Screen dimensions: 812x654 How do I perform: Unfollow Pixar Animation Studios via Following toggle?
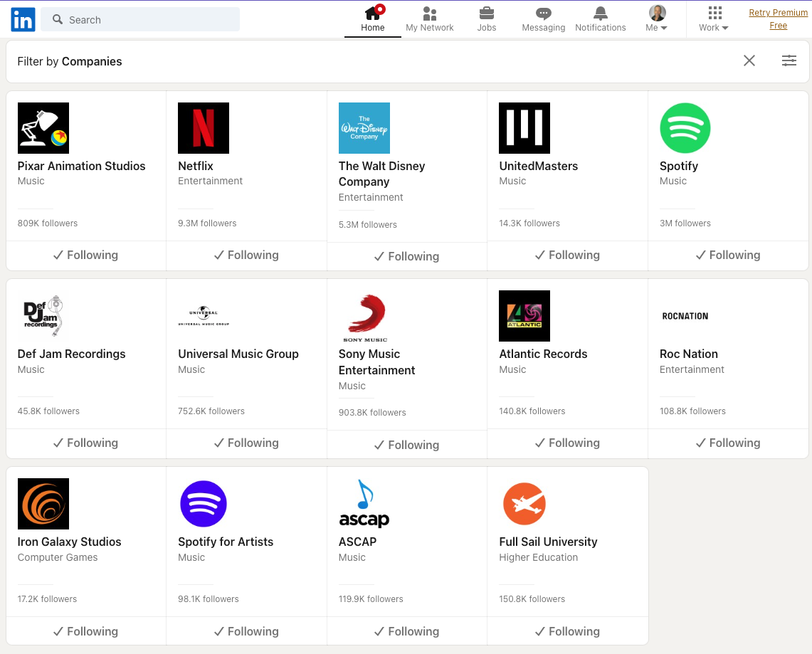86,255
